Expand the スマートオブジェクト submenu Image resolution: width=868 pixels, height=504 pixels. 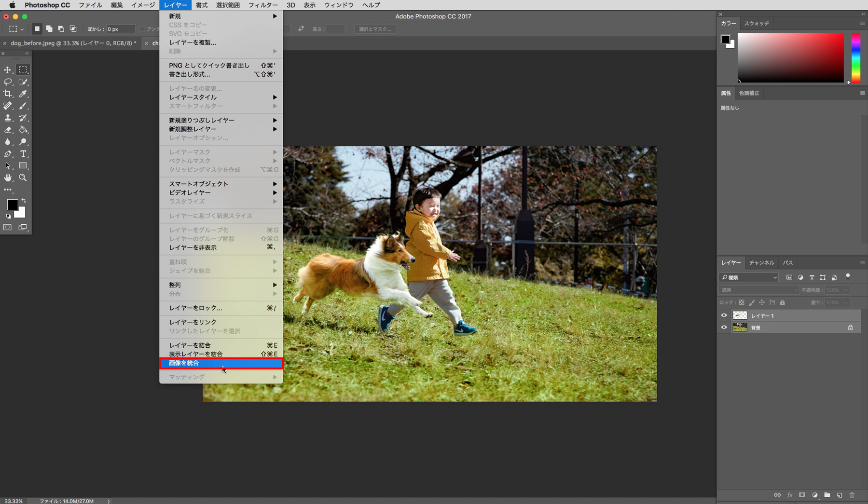221,184
